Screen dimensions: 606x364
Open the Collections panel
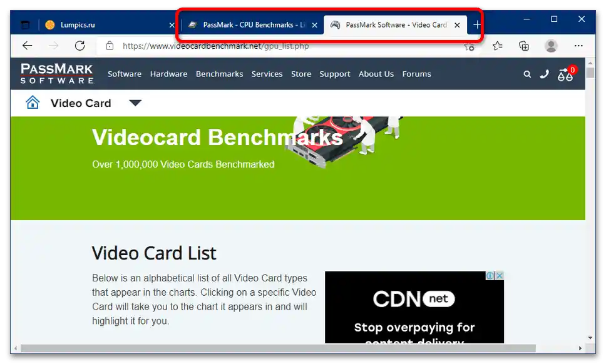point(524,46)
